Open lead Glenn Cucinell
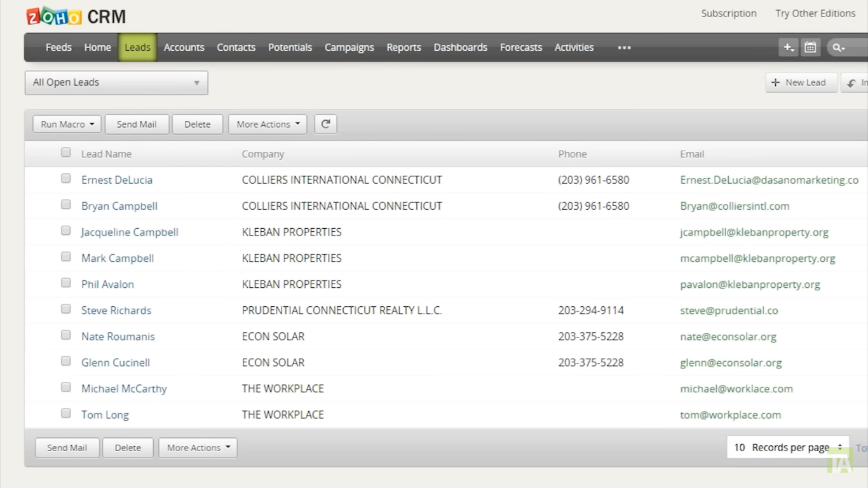868x488 pixels. tap(116, 362)
